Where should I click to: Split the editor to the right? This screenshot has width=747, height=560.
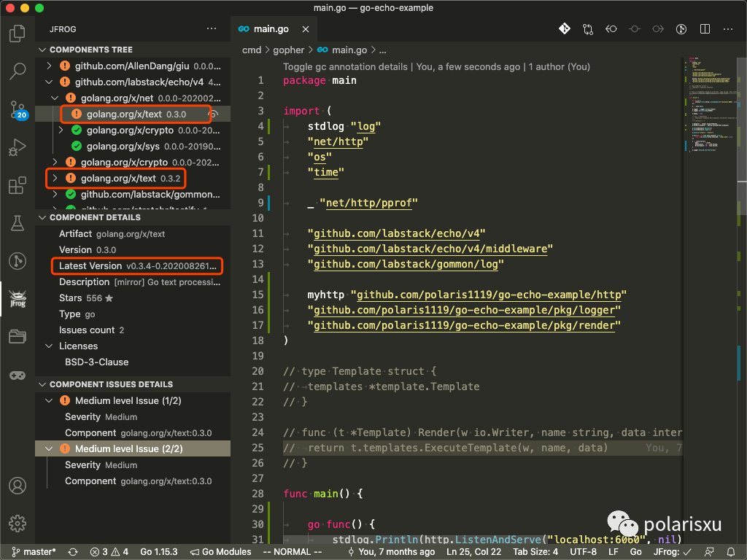[x=705, y=29]
